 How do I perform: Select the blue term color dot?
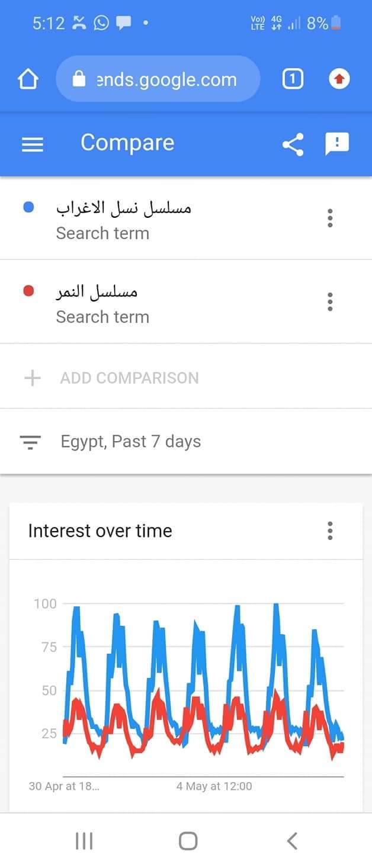[x=28, y=208]
